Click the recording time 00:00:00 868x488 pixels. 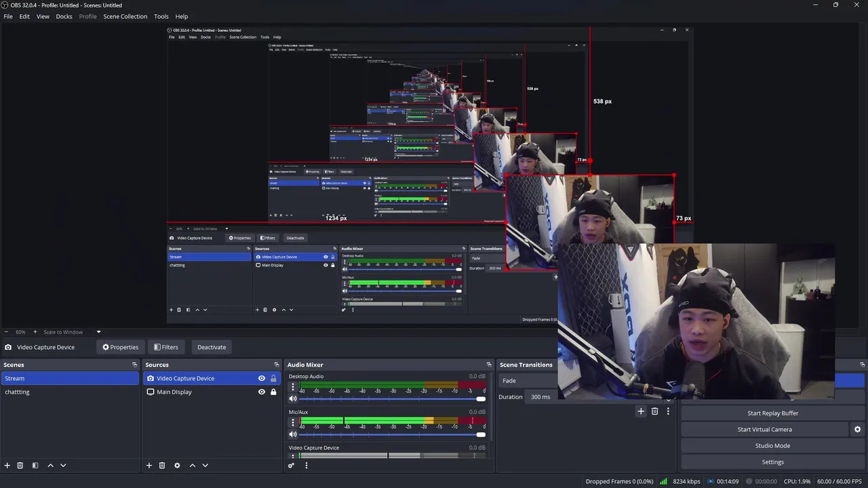click(766, 481)
